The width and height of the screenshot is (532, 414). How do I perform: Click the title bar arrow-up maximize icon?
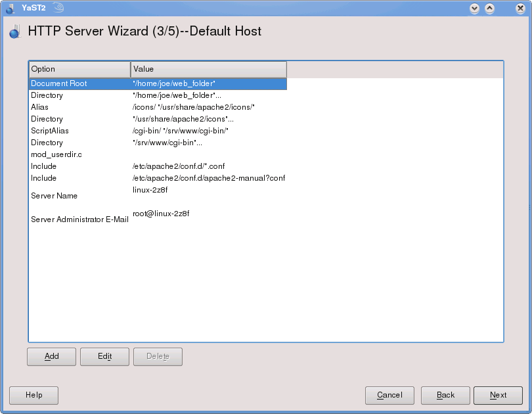(489, 9)
